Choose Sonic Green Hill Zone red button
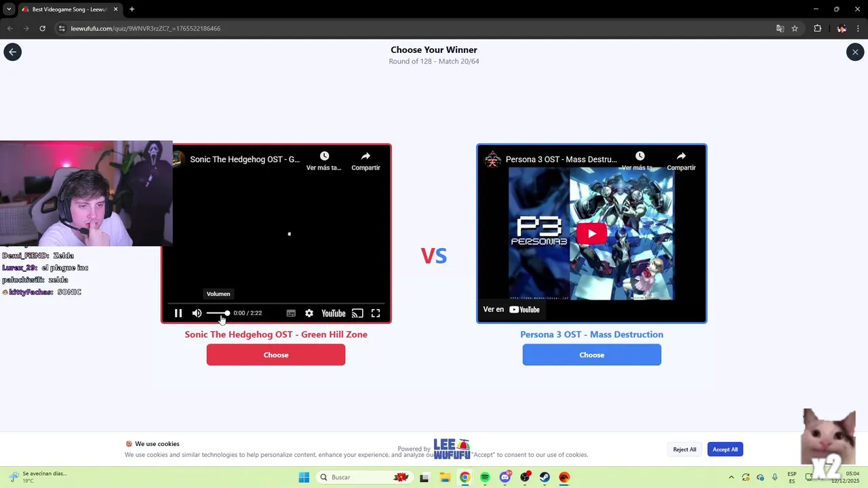 276,354
